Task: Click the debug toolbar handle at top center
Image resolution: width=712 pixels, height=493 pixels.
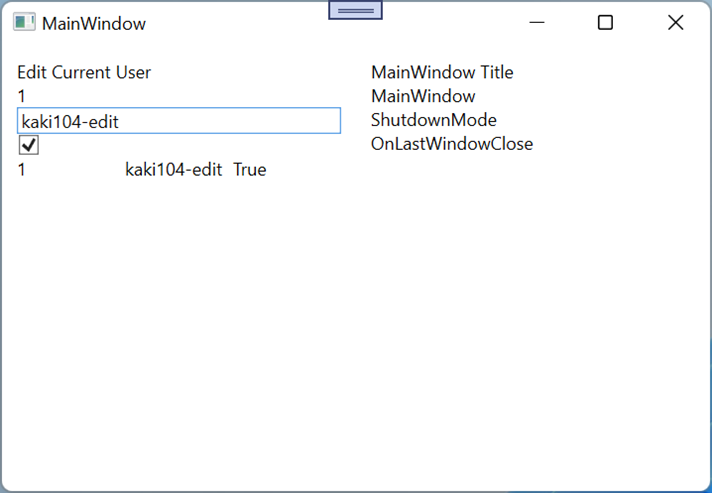Action: click(356, 10)
